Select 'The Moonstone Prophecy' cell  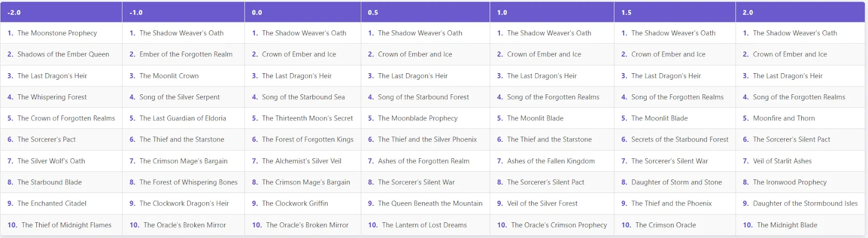coord(57,33)
